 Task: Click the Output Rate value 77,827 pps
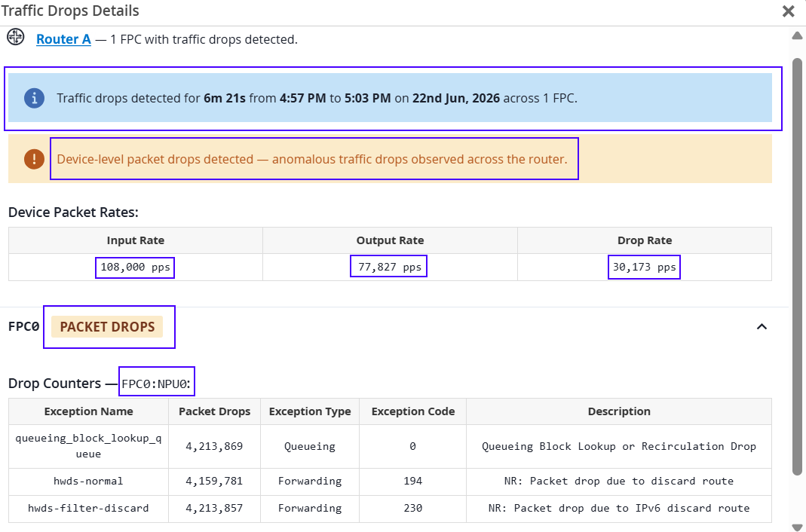click(390, 267)
